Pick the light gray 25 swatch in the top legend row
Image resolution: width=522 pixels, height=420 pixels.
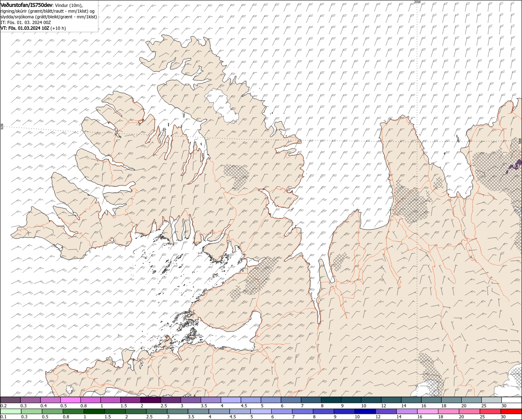pyautogui.click(x=491, y=400)
